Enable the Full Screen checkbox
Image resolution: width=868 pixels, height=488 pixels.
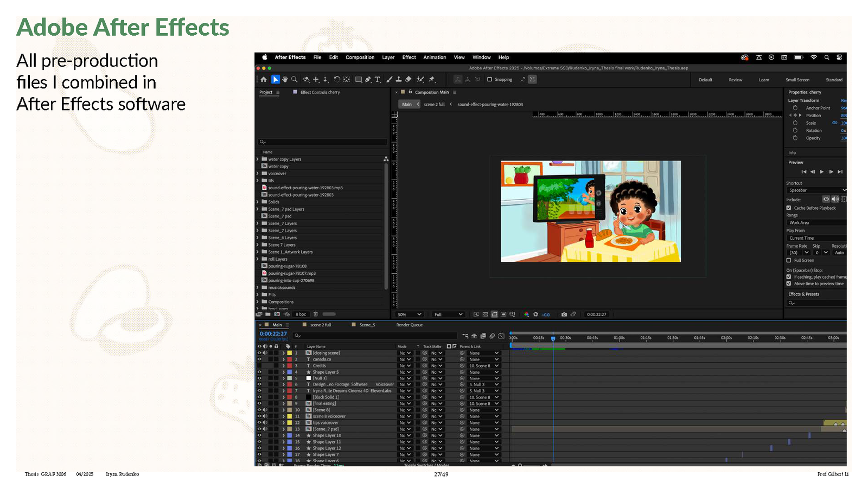[x=789, y=260]
